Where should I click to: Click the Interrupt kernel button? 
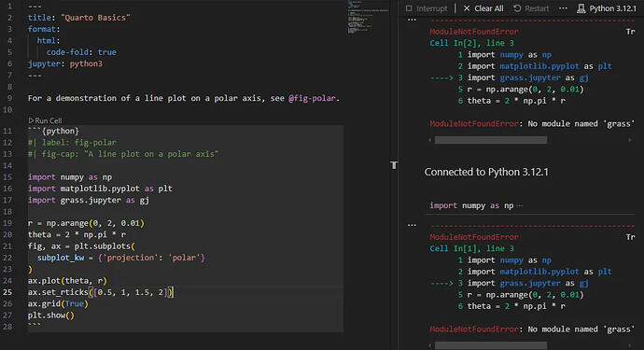(x=427, y=8)
